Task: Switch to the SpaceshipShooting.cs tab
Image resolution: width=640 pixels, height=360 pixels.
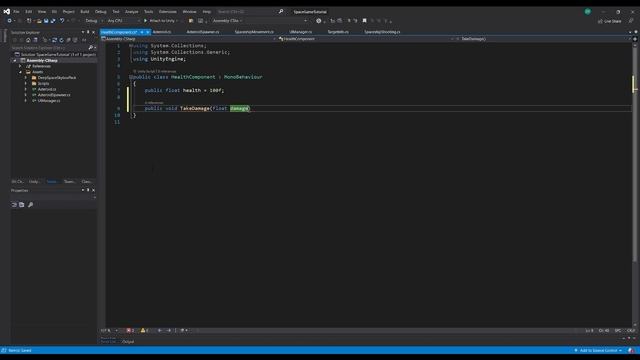Action: [382, 32]
